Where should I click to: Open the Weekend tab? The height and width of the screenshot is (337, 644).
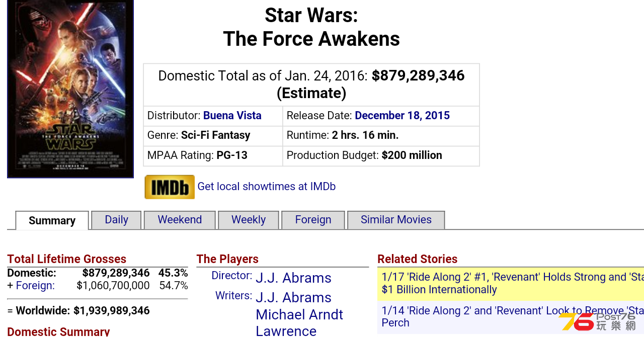(x=180, y=220)
